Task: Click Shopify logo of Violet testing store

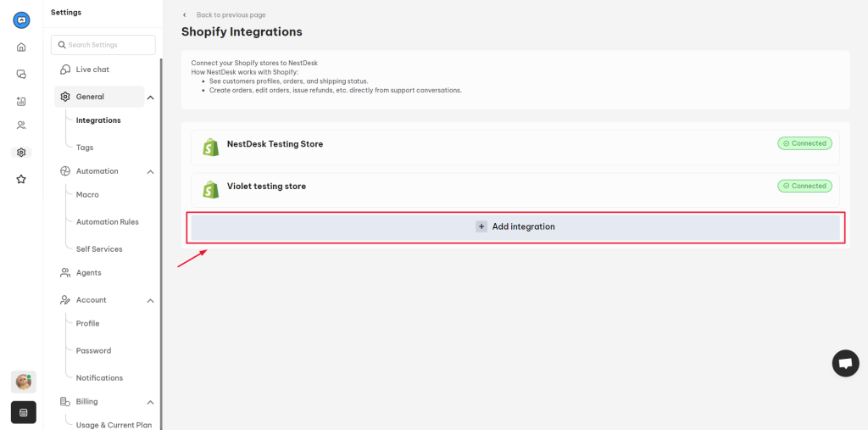Action: click(210, 189)
